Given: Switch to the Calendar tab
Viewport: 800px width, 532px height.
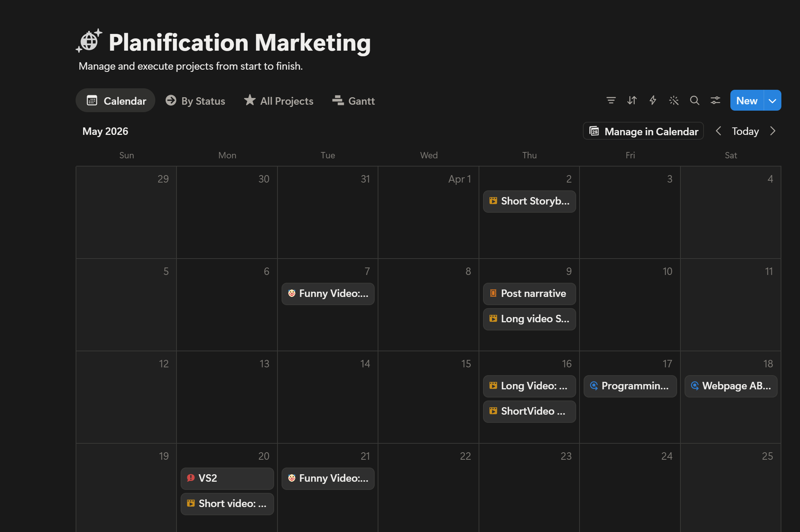Looking at the screenshot, I should tap(115, 101).
